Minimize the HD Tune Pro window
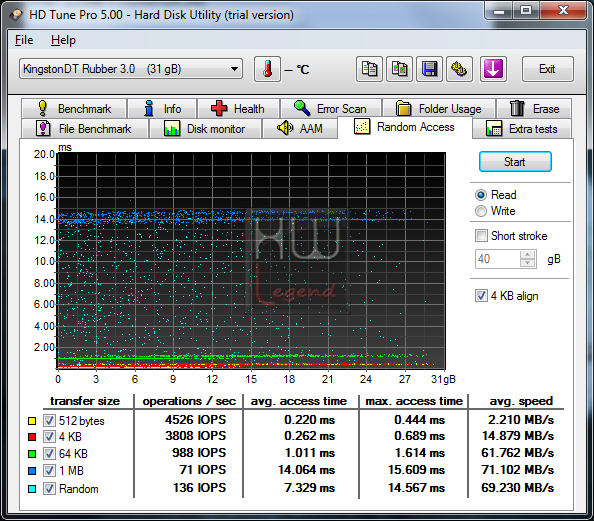This screenshot has width=594, height=521. coord(499,10)
